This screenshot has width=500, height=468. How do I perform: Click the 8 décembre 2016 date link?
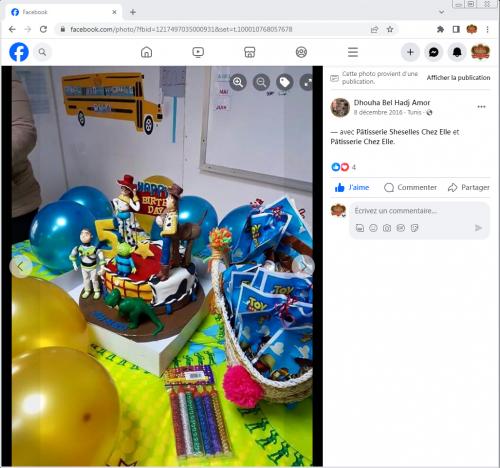pyautogui.click(x=378, y=113)
